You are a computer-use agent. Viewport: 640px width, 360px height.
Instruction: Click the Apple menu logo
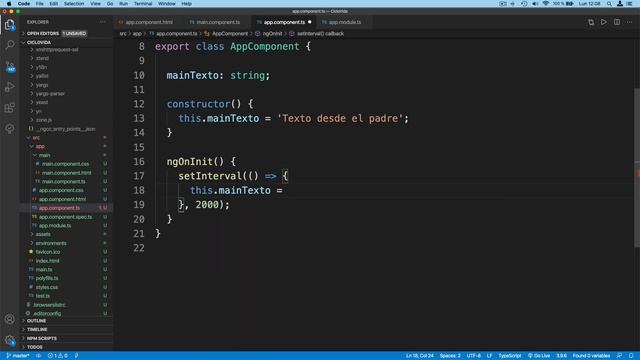click(x=9, y=4)
